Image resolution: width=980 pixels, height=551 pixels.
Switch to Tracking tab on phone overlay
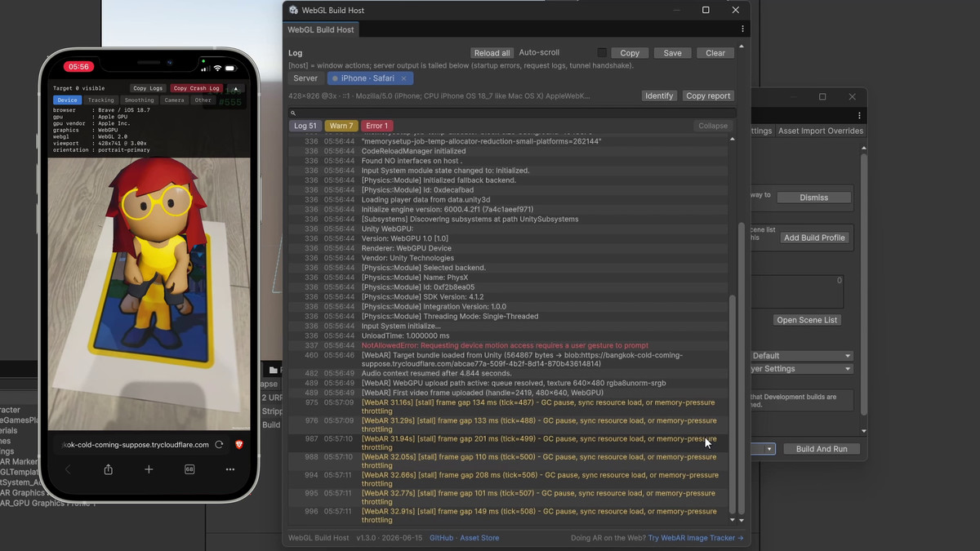[101, 100]
